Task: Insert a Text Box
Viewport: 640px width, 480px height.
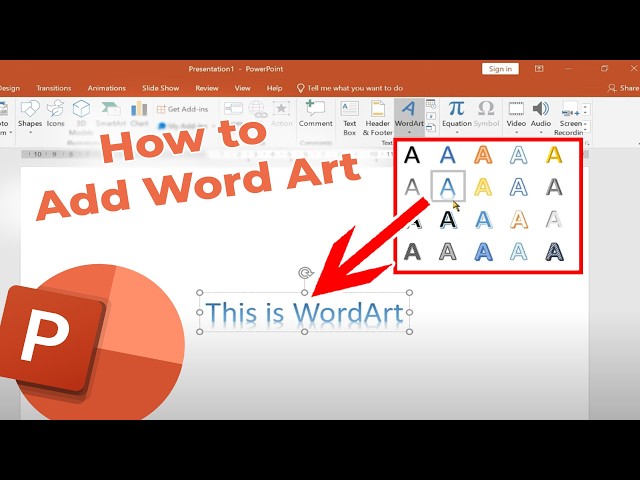Action: [350, 118]
